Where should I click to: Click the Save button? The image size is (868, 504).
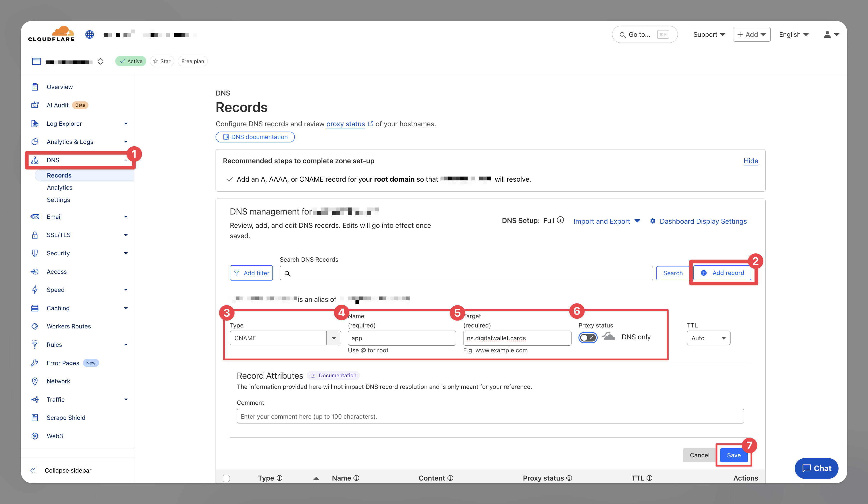tap(734, 455)
